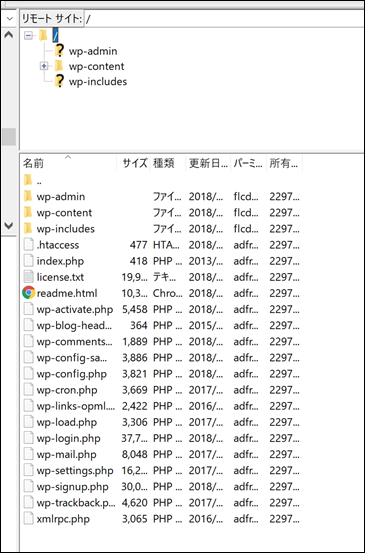Click the 477 size value of .htaccess
Screen dimensions: 365x553
point(139,245)
